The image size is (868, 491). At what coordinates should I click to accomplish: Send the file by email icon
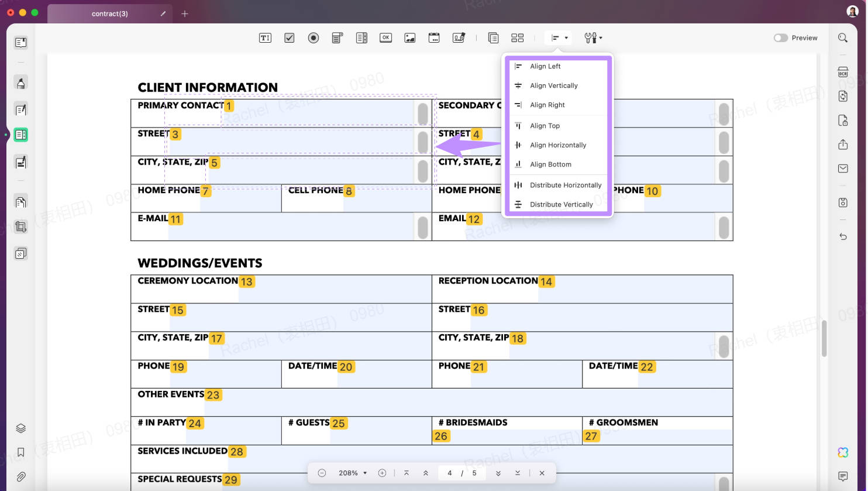[x=843, y=169]
